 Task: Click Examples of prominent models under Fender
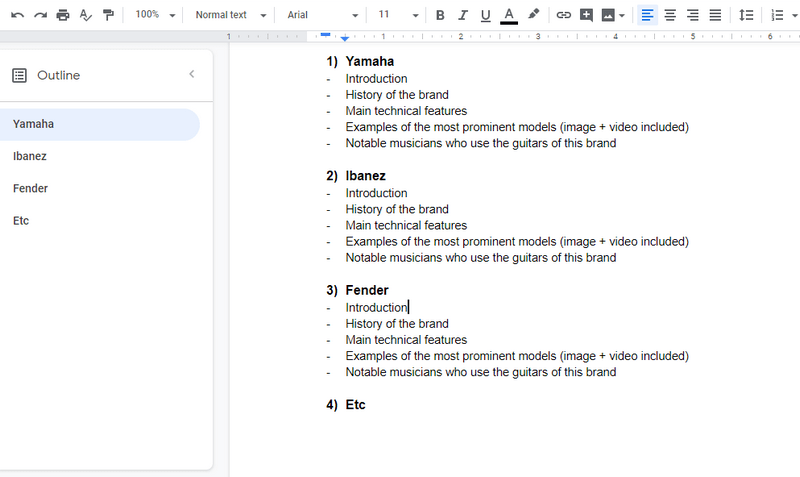517,356
